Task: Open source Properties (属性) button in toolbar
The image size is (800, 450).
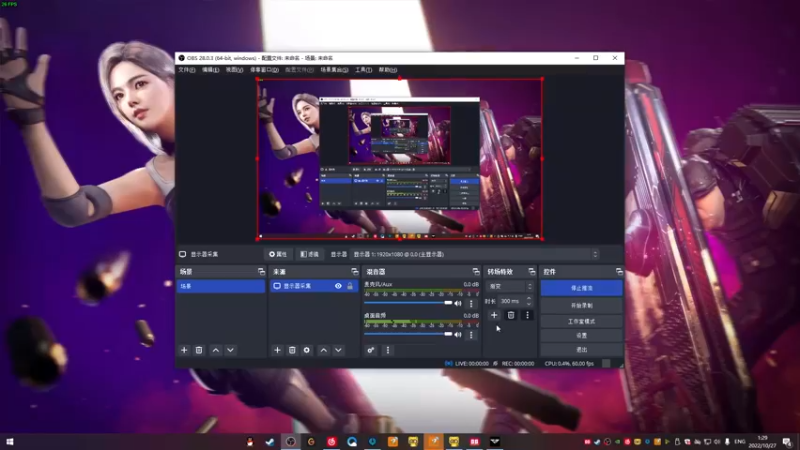Action: (x=278, y=254)
